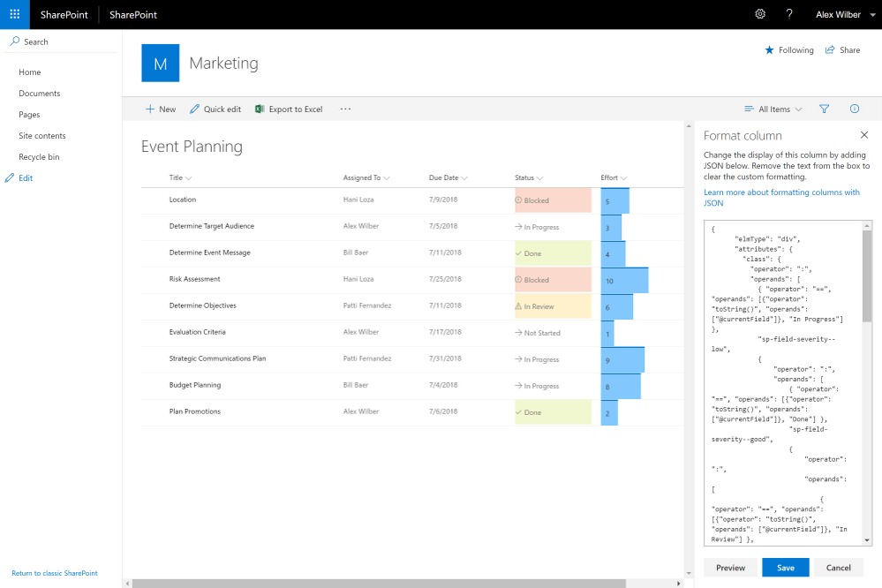Save the column formatting JSON
Viewport: 882px width, 588px height.
pyautogui.click(x=784, y=568)
